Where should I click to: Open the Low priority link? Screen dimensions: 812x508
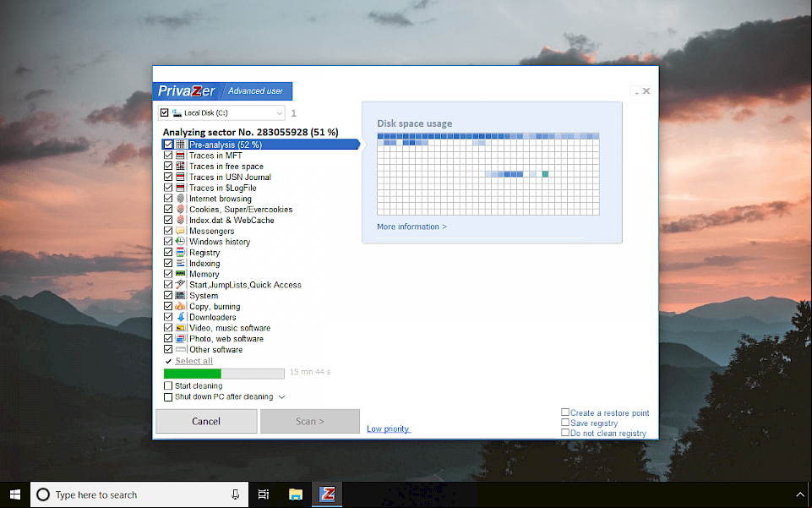[x=389, y=429]
